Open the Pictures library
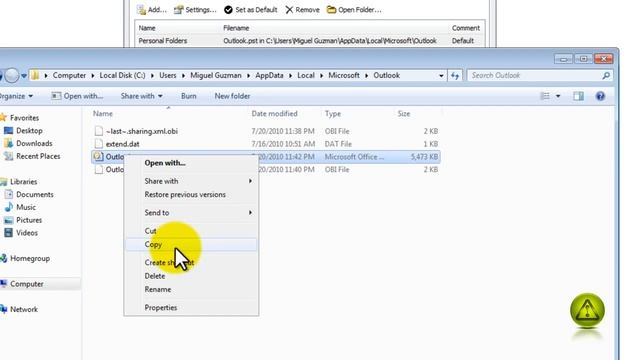Viewport: 640px width, 360px height. point(29,220)
